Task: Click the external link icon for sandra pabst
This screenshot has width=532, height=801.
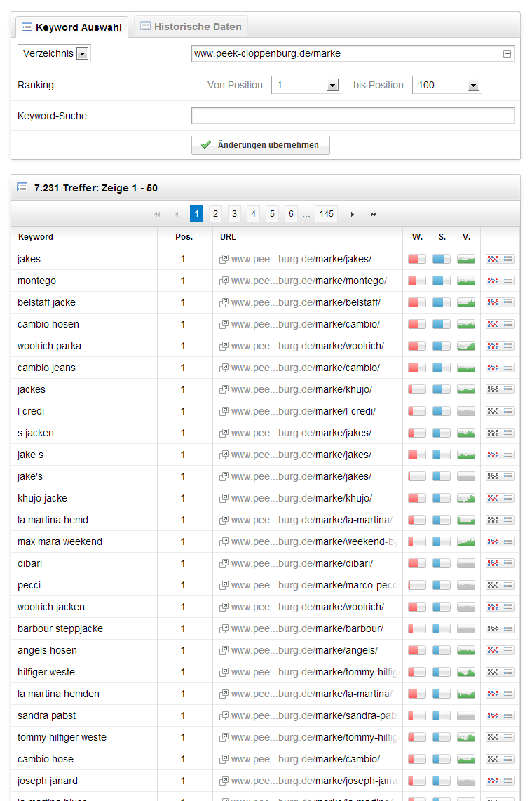Action: (x=224, y=716)
